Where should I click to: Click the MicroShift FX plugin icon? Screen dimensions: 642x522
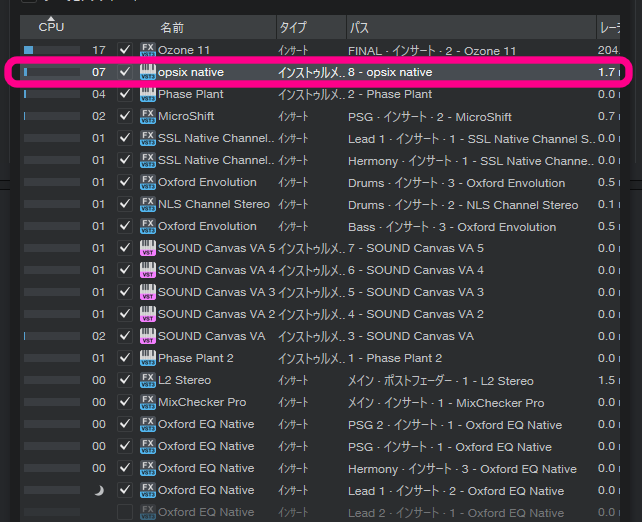(147, 116)
